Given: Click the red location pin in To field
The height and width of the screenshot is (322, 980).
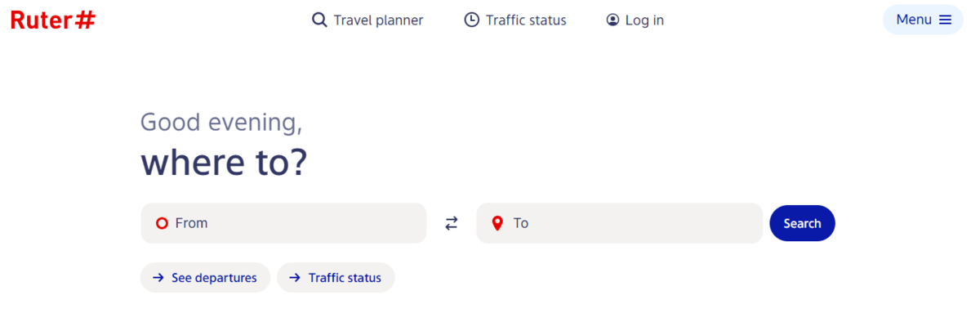Looking at the screenshot, I should click(497, 223).
